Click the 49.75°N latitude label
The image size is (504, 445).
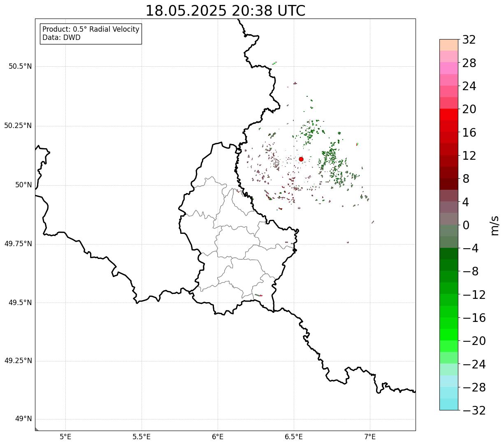(18, 244)
